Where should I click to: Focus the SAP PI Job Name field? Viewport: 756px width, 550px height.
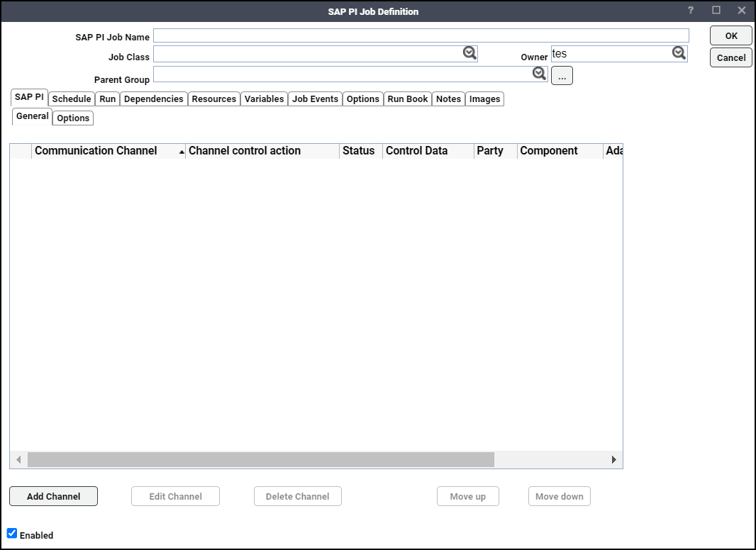421,35
